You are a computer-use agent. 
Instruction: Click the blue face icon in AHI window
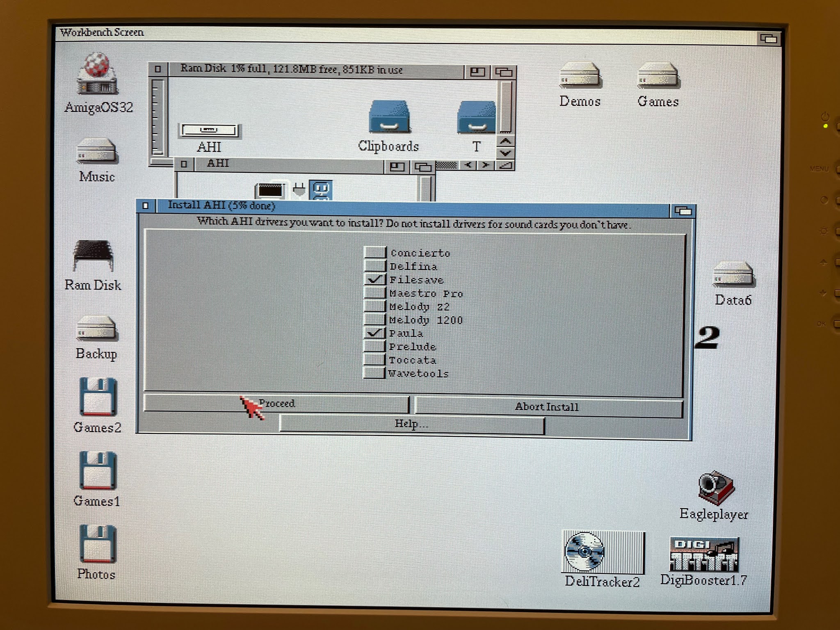[320, 190]
